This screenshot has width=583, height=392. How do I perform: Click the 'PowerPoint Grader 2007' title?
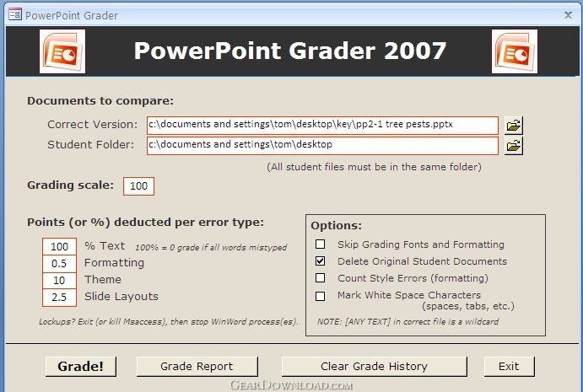290,51
